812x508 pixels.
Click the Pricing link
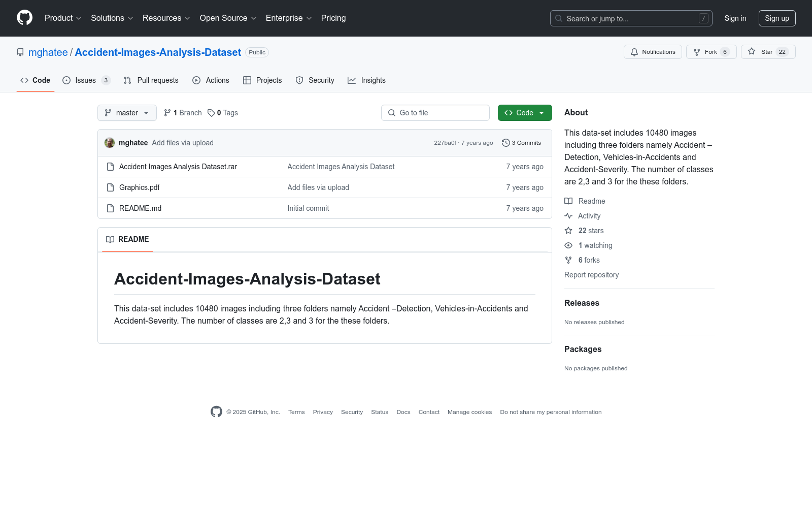coord(333,18)
